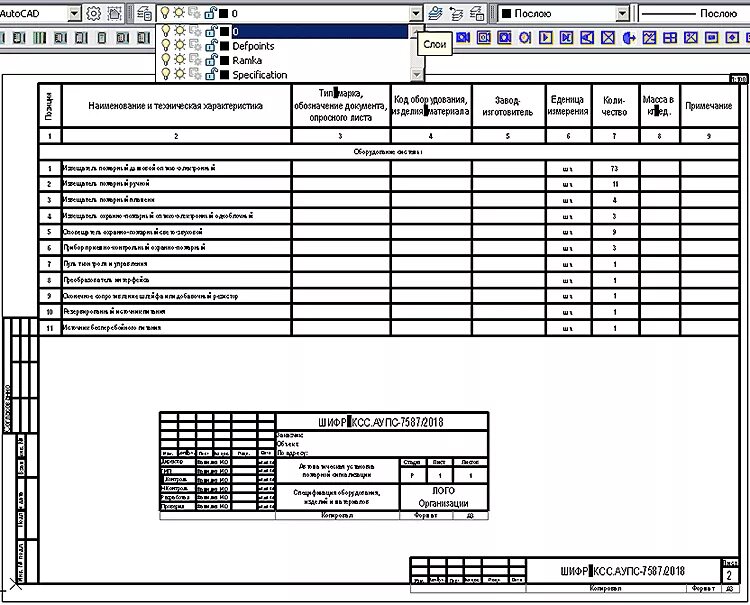750x605 pixels.
Task: Click the My Workspace house icon
Action: click(115, 13)
